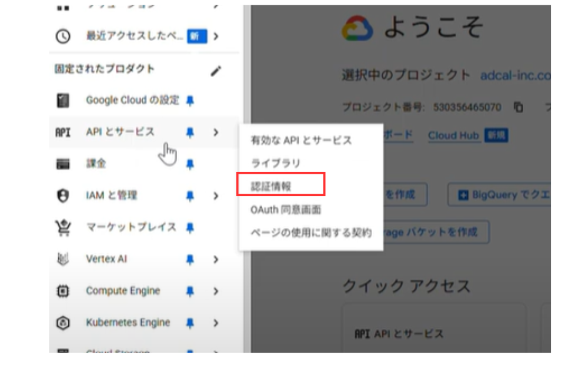Viewport: 588px width, 368px height.
Task: Copy the project number with the copy icon
Action: 518,107
